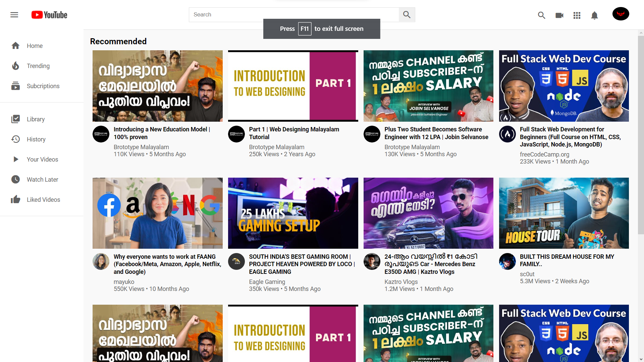Open sc0ut channel avatar
Viewport: 644px width, 362px height.
tap(507, 261)
